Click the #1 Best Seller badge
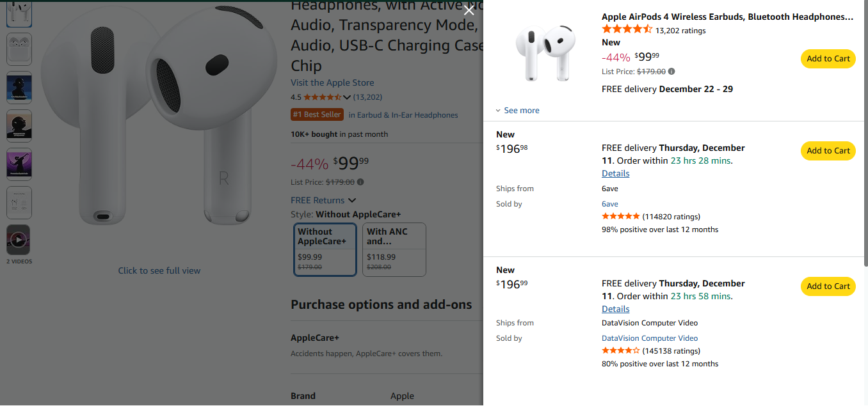This screenshot has width=868, height=406. coord(317,114)
